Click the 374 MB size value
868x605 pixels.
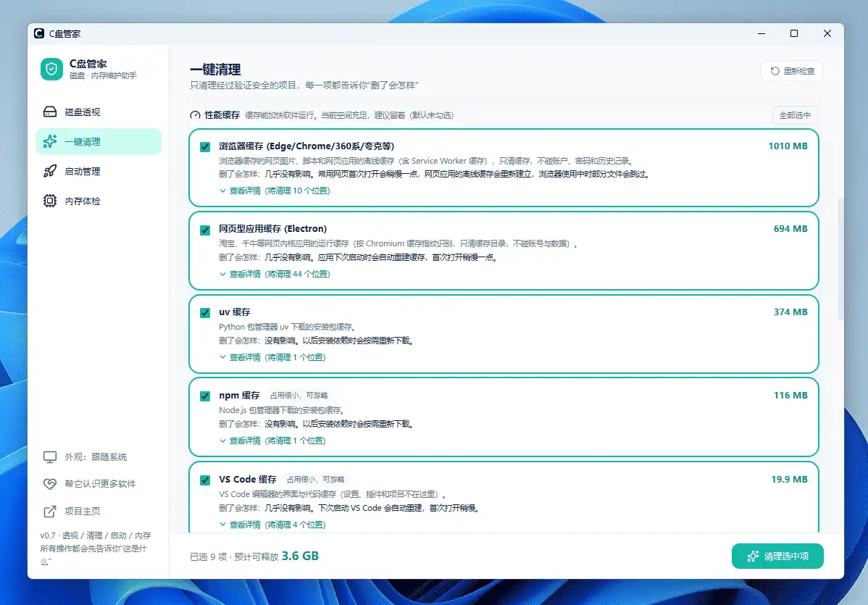pos(790,312)
